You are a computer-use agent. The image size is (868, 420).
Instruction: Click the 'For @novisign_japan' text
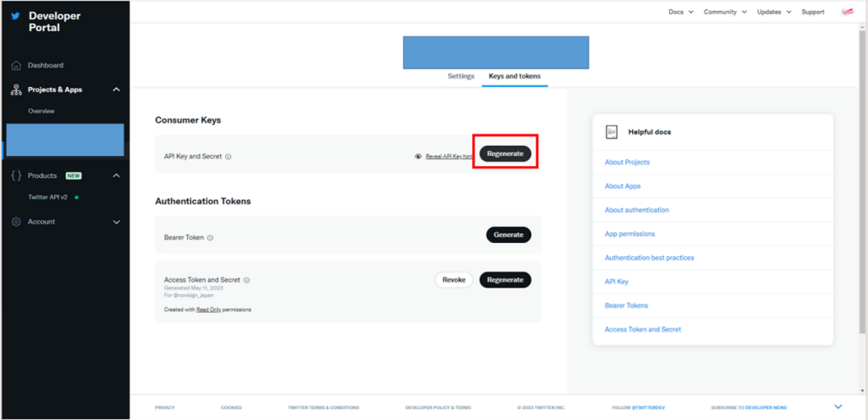coord(188,295)
